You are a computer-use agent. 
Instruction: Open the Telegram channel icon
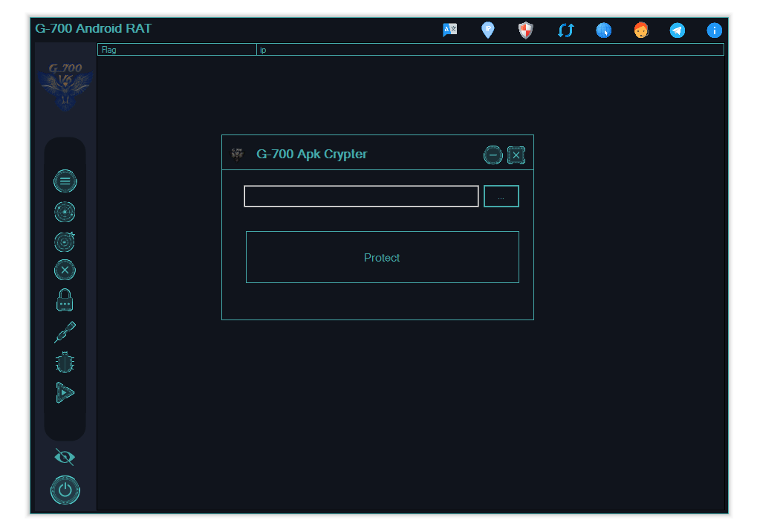pyautogui.click(x=677, y=30)
